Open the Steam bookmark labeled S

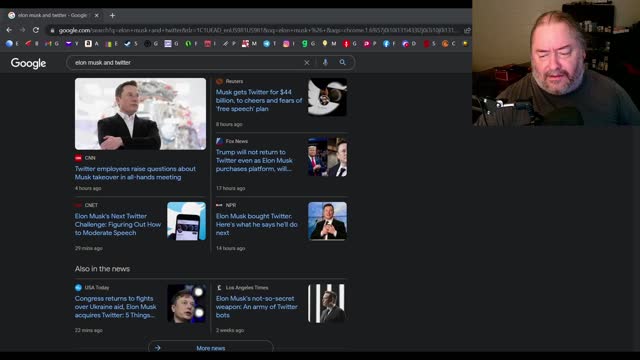[x=131, y=43]
